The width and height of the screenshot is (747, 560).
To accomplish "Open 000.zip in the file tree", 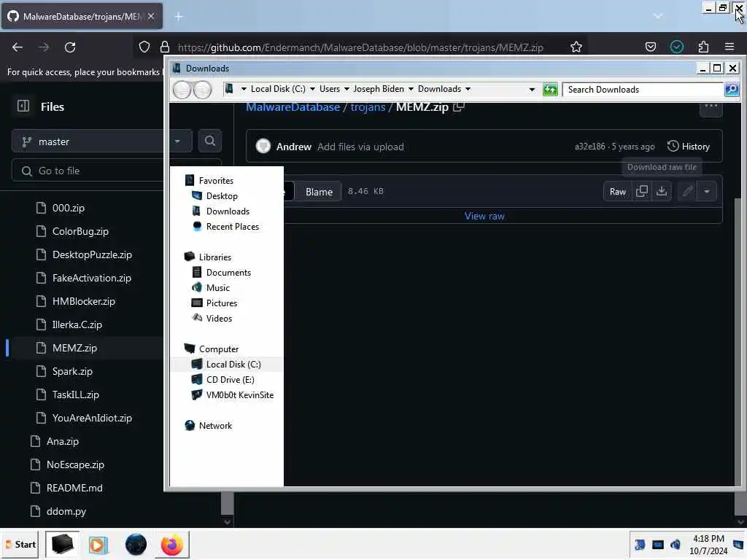I will (x=68, y=208).
